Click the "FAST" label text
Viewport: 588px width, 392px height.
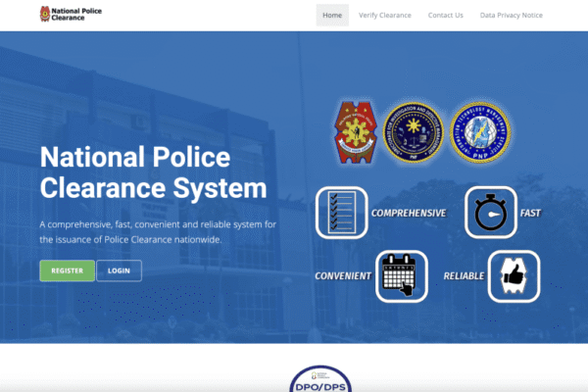pyautogui.click(x=530, y=213)
